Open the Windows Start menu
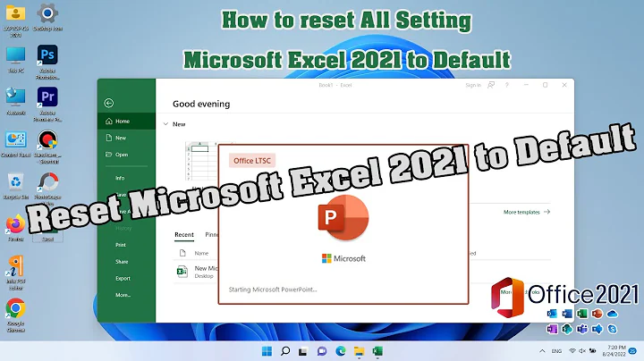 [267, 351]
